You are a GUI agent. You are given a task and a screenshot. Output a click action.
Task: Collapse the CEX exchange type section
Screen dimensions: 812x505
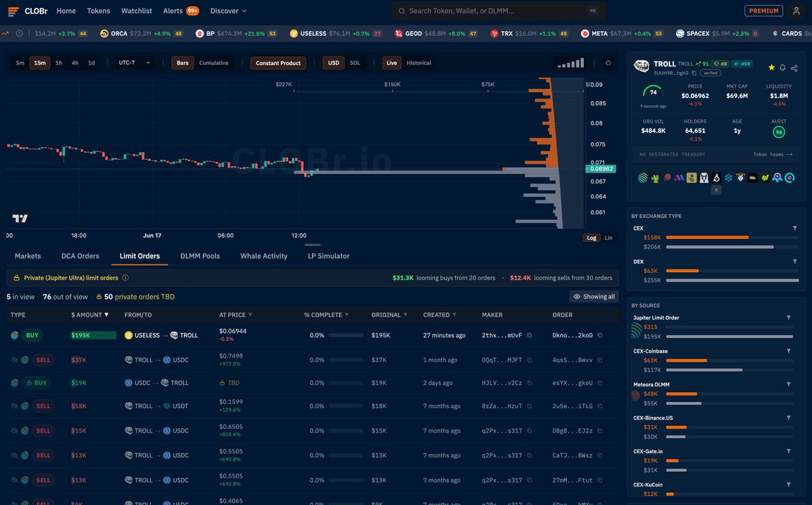(794, 229)
